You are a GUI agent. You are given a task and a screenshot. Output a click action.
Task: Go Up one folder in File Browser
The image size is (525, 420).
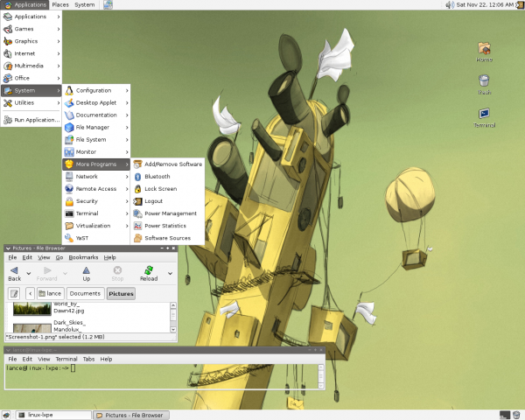tap(87, 274)
